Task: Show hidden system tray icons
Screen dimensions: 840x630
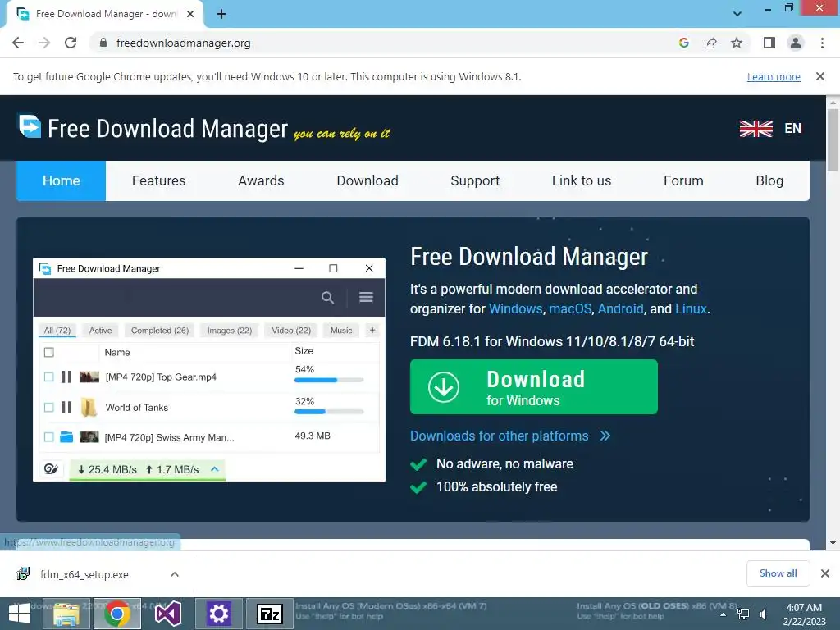Action: [x=723, y=614]
